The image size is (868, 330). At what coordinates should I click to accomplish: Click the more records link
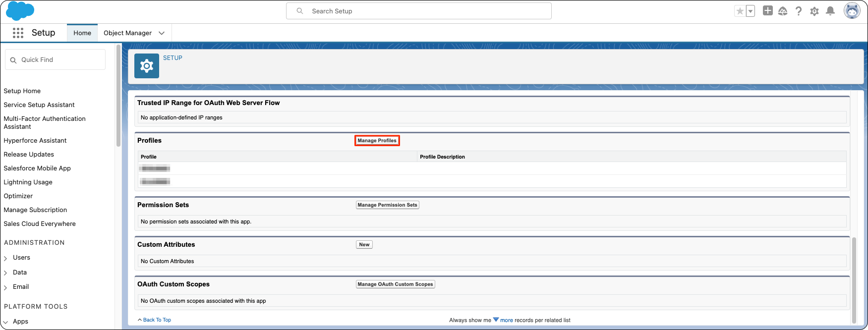507,321
